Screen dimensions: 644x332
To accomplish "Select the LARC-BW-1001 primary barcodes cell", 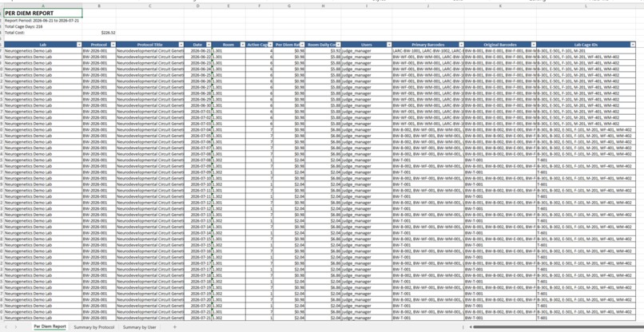I will point(428,50).
